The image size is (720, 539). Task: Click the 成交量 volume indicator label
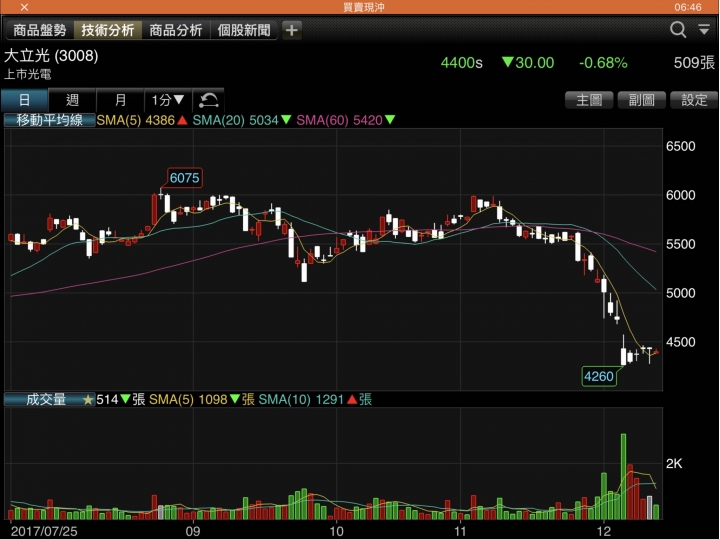45,399
